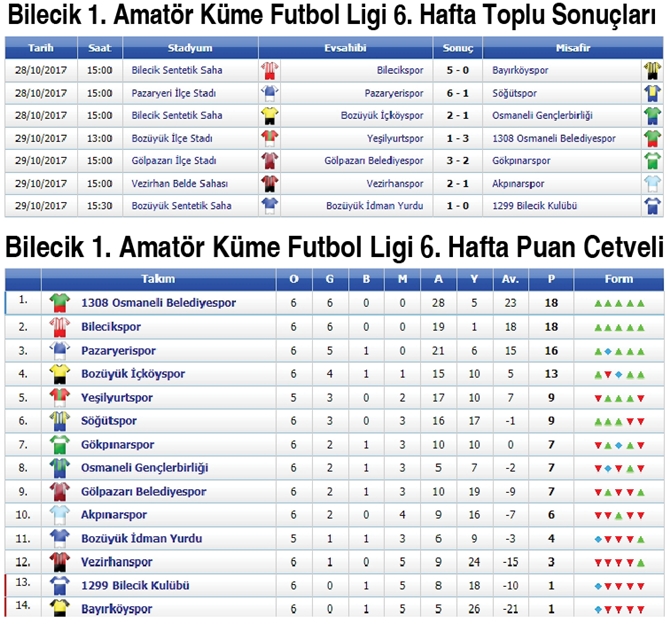This screenshot has height=631, width=670.
Task: Click the 5 - 0 score for Bilecikspor match
Action: tap(458, 70)
